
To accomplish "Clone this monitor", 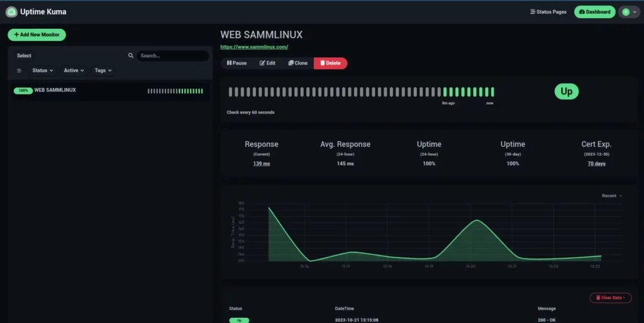I will [x=297, y=63].
